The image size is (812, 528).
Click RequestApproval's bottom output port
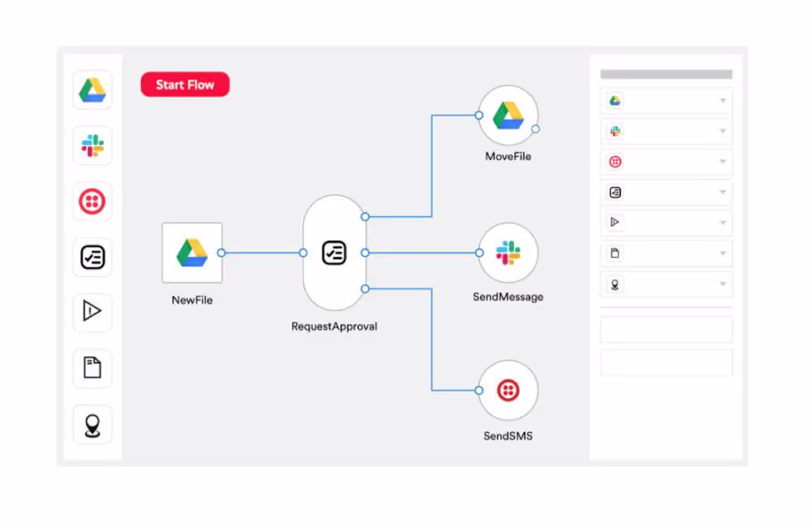point(365,288)
